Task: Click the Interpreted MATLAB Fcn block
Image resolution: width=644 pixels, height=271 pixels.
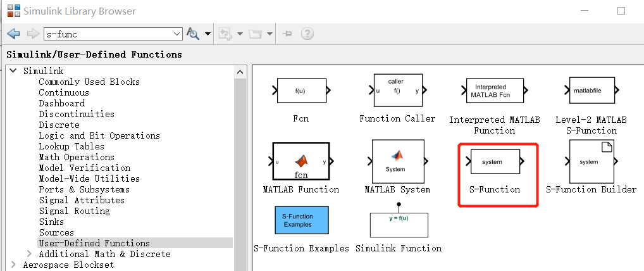Action: 495,91
